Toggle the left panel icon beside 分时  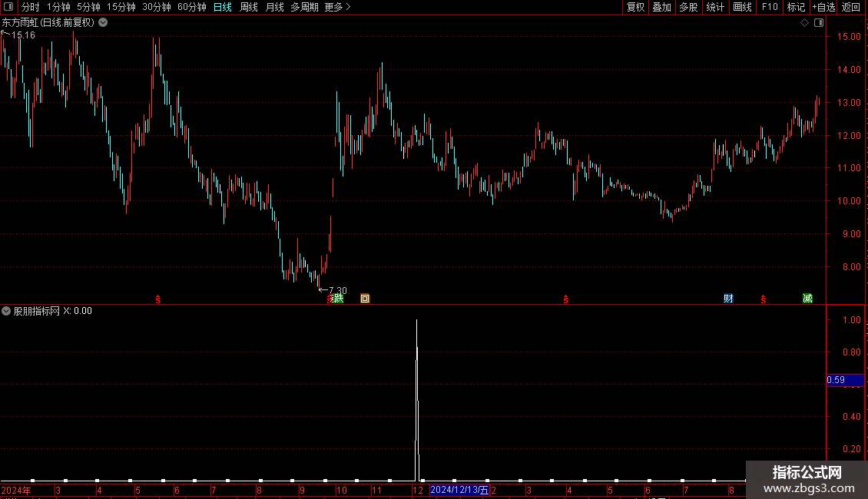(8, 7)
